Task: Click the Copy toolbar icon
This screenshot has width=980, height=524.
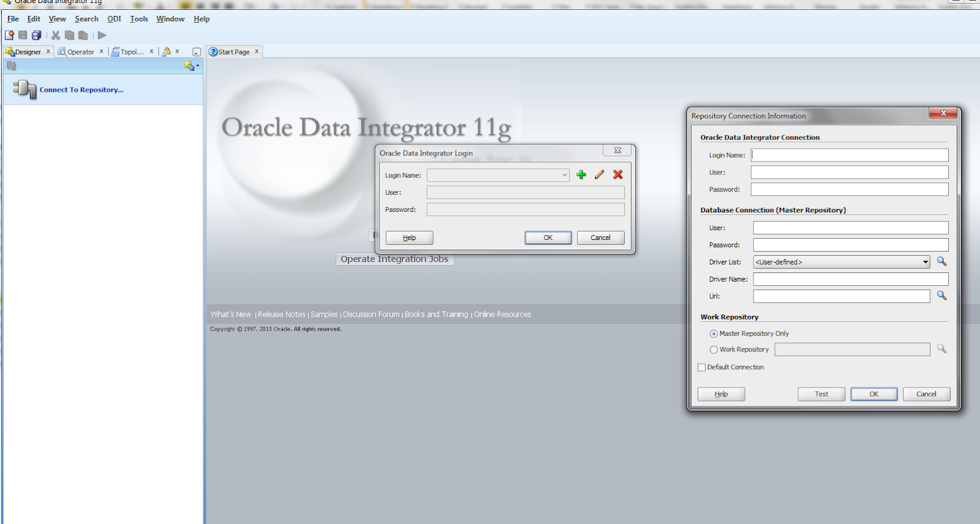Action: 69,36
